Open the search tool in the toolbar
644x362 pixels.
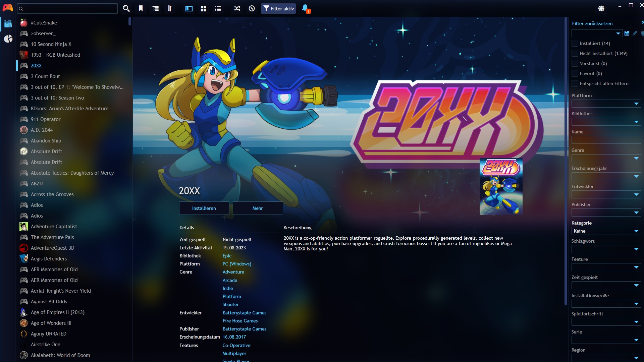(126, 8)
